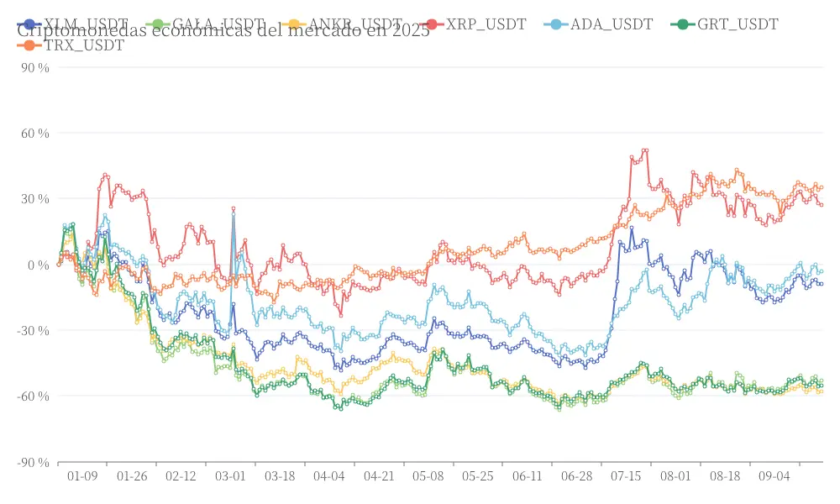Viewport: 840px width, 504px height.
Task: Select the ADA_USDT legend label text
Action: pos(612,24)
